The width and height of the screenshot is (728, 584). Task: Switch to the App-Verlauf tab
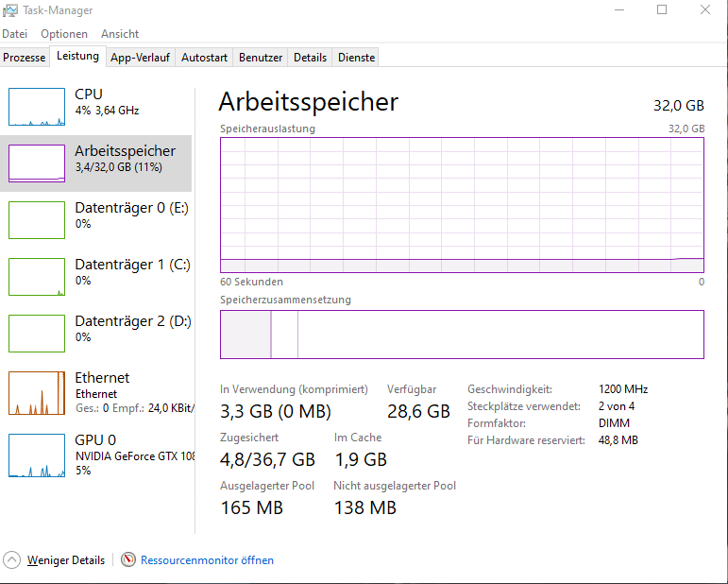point(141,58)
